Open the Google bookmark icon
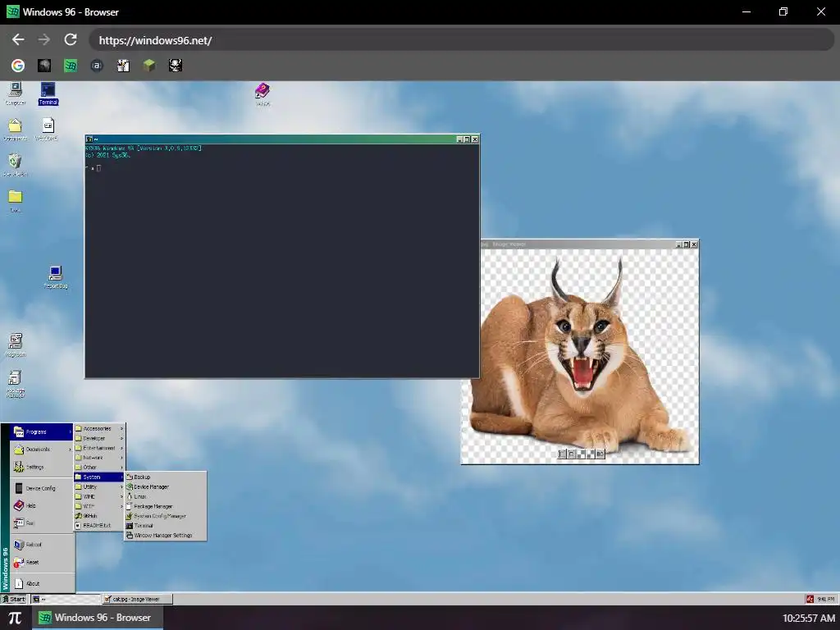The height and width of the screenshot is (630, 840). click(x=18, y=66)
